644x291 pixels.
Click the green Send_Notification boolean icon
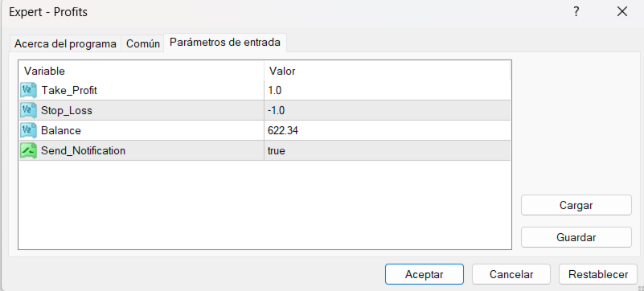(28, 150)
